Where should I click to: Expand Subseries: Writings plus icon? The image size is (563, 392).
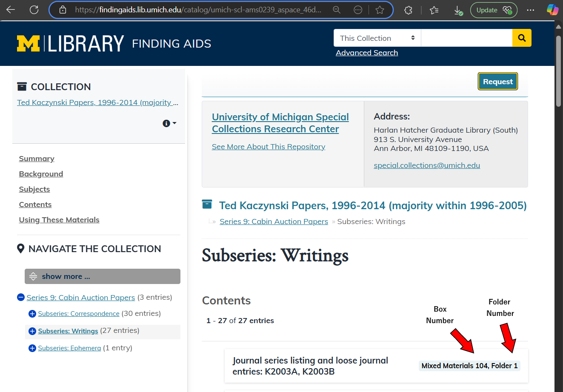point(32,331)
